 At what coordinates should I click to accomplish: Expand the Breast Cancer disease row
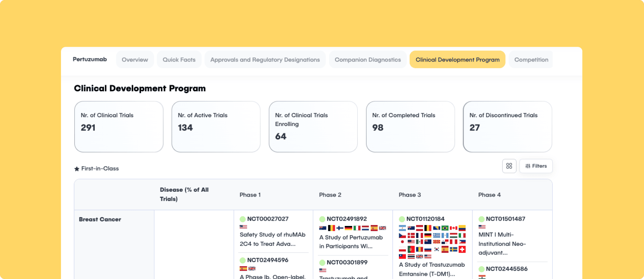coord(100,219)
